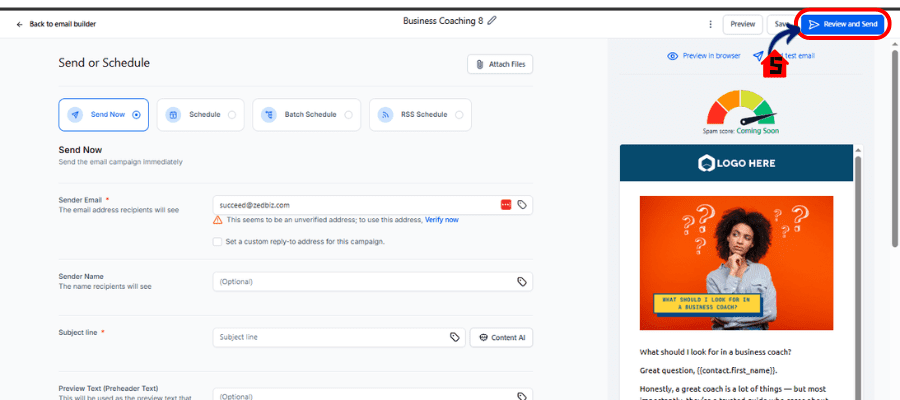Click the back arrow to email builder
Viewport: 900px width, 400px height.
click(20, 24)
